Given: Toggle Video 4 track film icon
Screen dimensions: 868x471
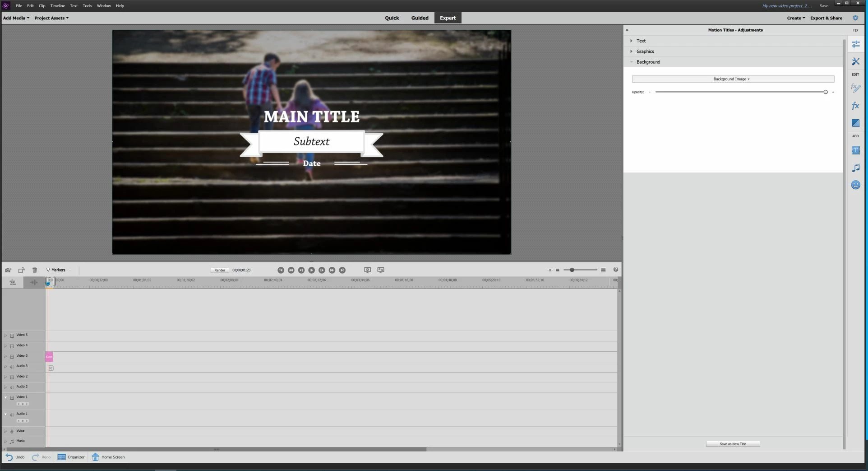Looking at the screenshot, I should [12, 346].
